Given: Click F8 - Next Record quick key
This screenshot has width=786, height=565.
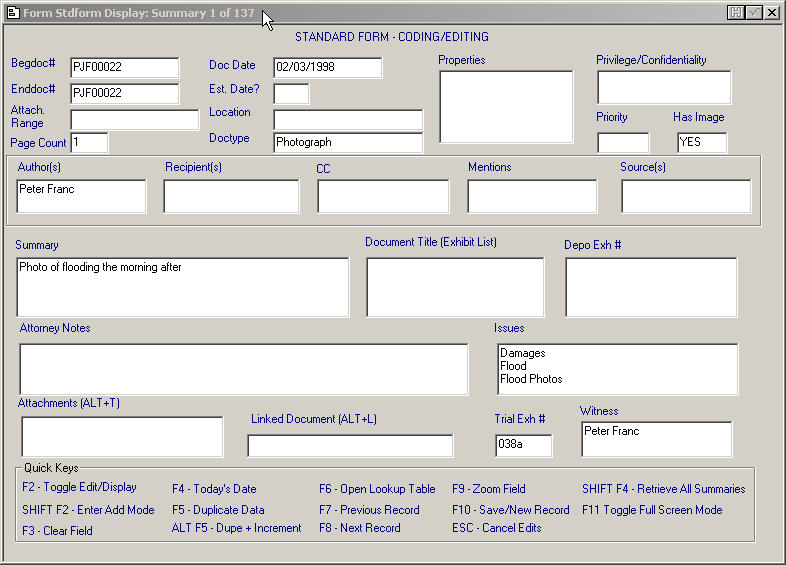Looking at the screenshot, I should point(360,528).
